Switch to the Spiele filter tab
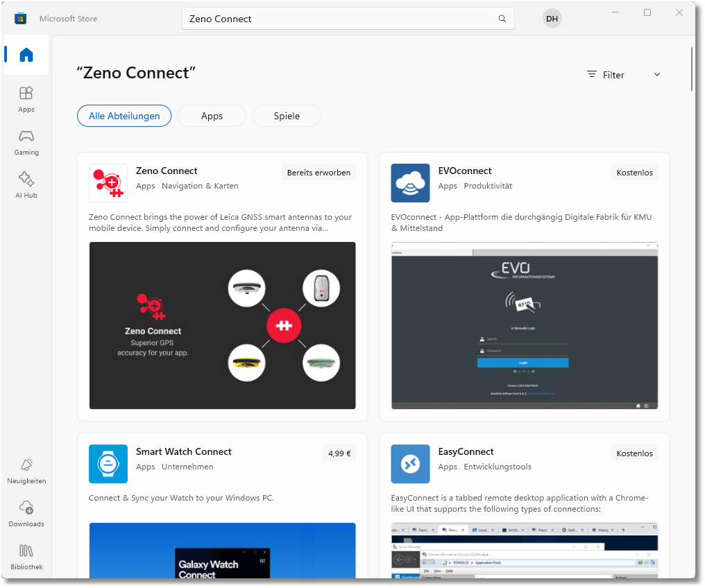This screenshot has height=588, width=705. (287, 116)
